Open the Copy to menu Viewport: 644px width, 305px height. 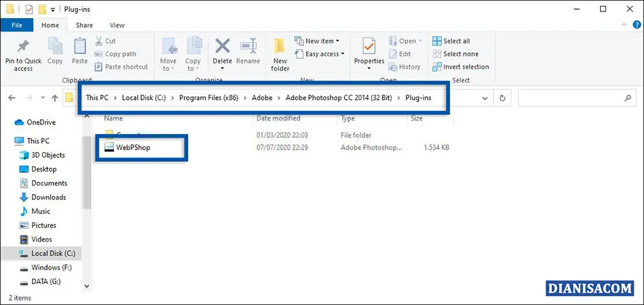[x=193, y=55]
